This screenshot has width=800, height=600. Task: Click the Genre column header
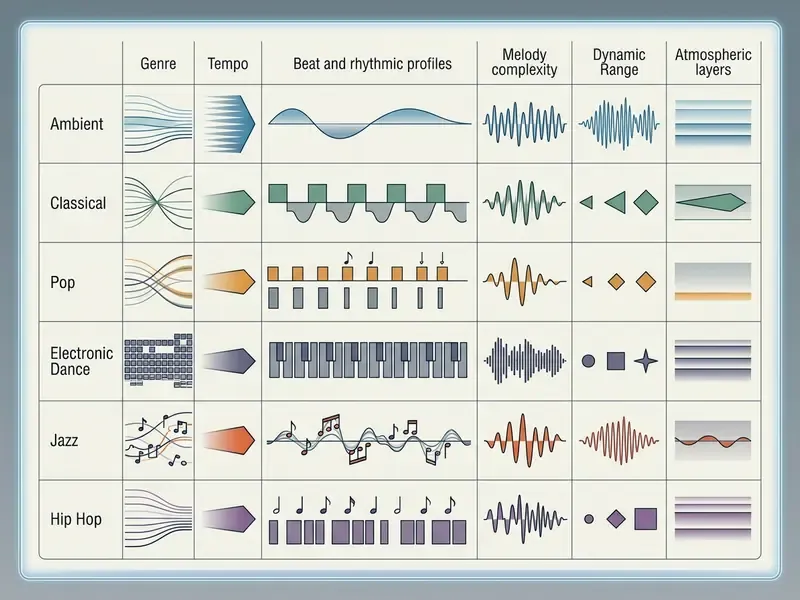[x=158, y=64]
